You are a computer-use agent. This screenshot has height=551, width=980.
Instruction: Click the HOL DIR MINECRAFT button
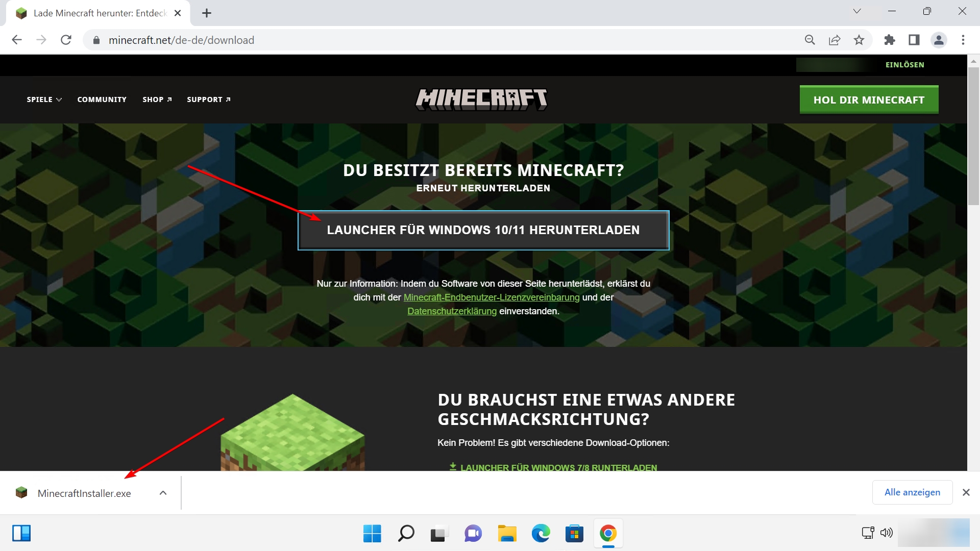[869, 100]
